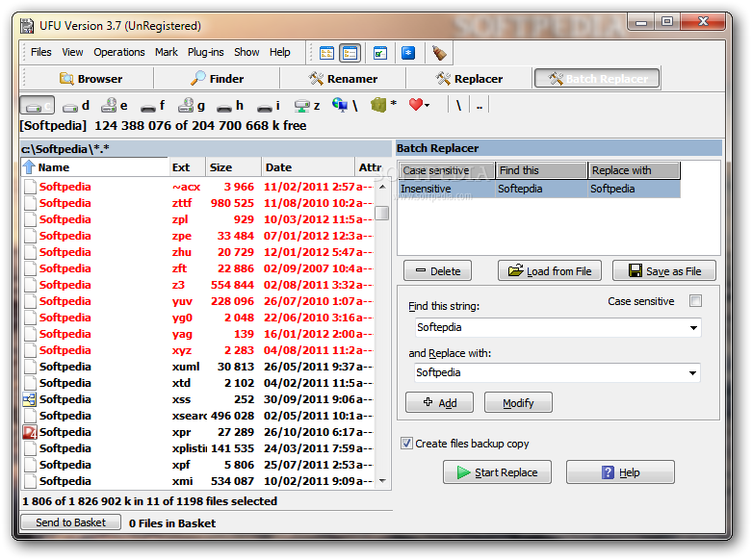Switch to drive e
752x560 pixels.
click(115, 106)
